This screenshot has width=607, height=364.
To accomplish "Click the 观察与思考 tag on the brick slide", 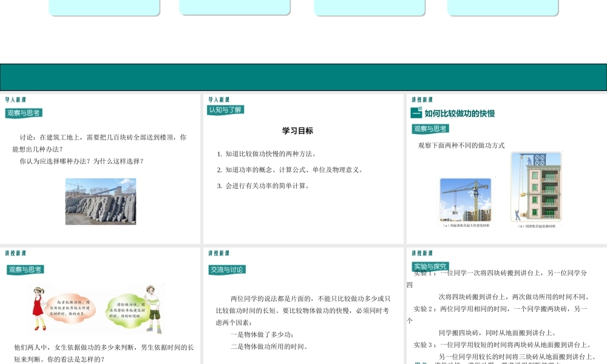I will 24,113.
